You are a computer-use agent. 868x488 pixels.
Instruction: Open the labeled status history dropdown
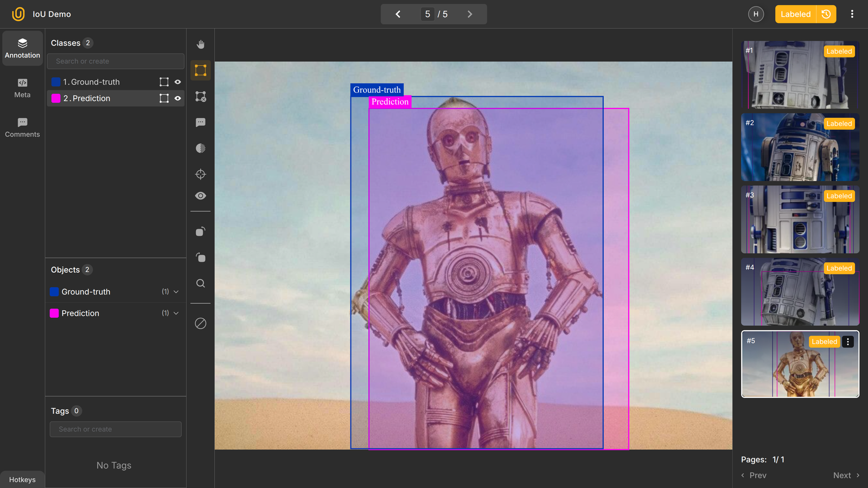tap(826, 14)
